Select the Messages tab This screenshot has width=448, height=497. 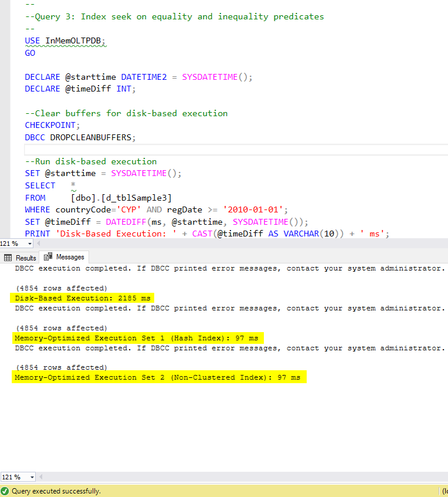pyautogui.click(x=64, y=257)
